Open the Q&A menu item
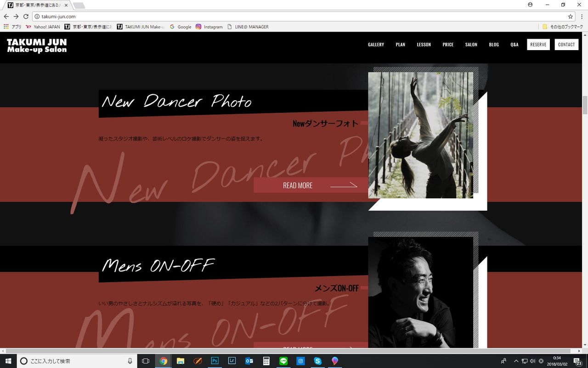The width and height of the screenshot is (588, 368). coord(514,45)
